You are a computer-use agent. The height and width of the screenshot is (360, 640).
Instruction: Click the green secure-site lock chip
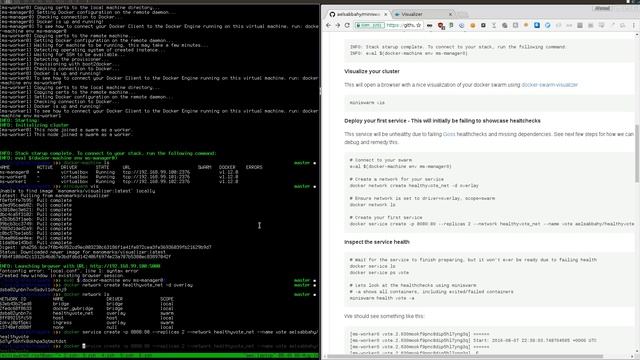point(369,25)
